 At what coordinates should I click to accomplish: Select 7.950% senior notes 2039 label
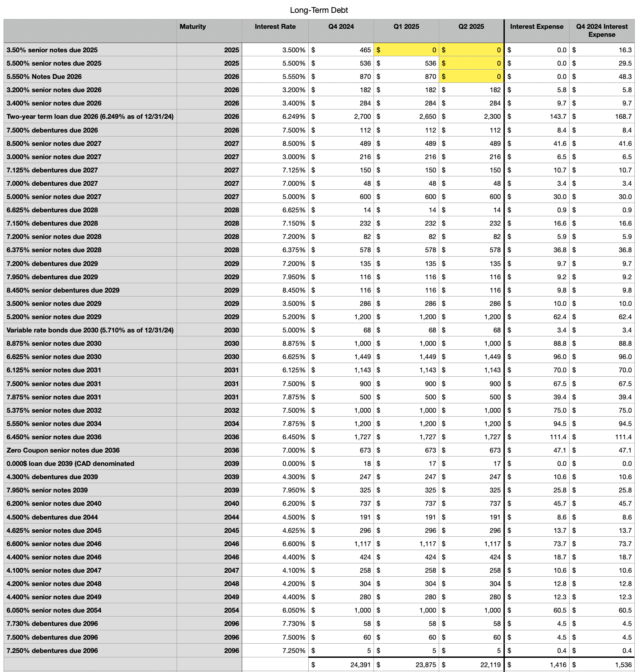pos(47,490)
